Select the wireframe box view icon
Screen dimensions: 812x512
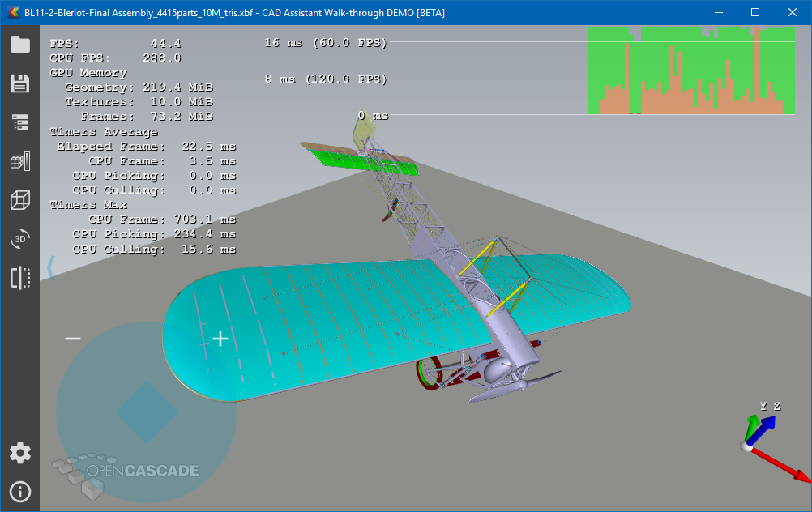click(19, 200)
